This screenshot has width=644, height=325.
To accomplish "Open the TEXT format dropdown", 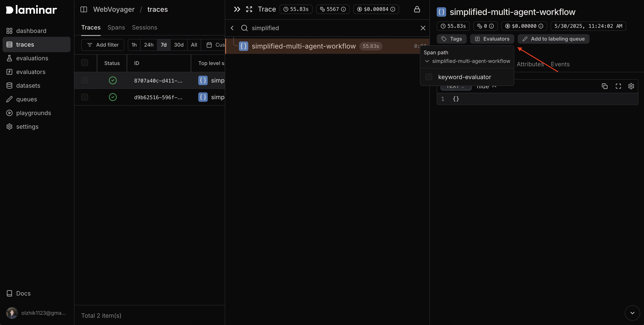I will [x=456, y=86].
